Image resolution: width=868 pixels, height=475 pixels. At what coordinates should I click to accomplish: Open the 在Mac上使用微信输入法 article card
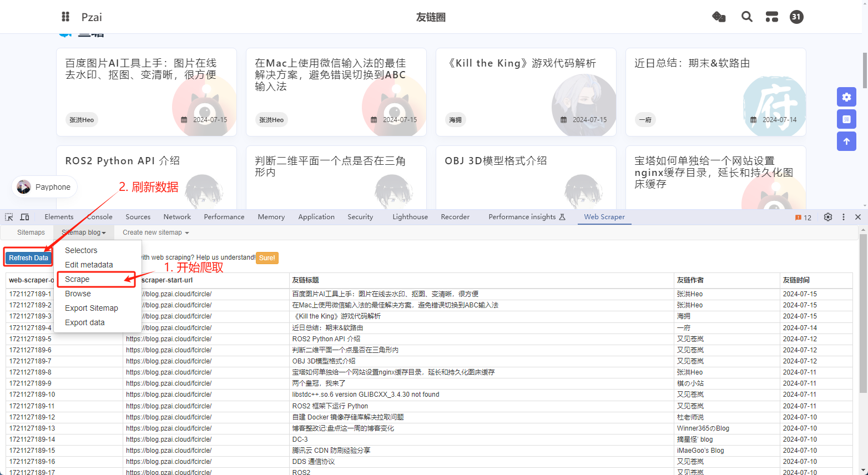(x=336, y=92)
